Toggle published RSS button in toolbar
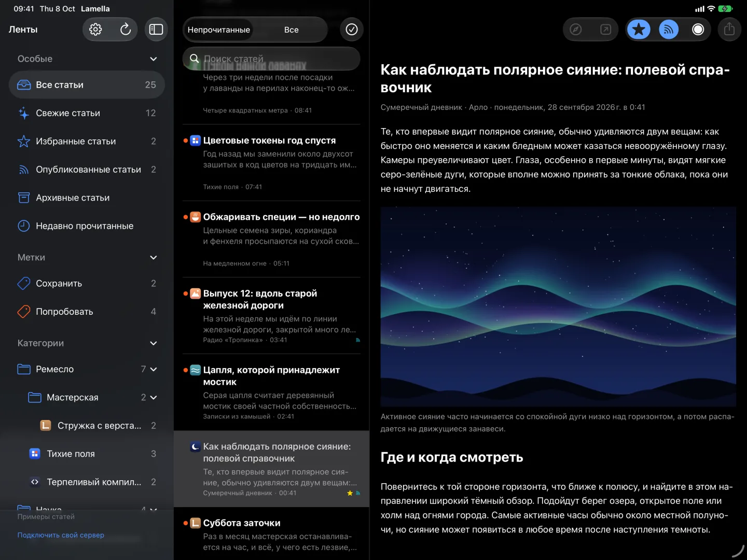This screenshot has height=560, width=747. pyautogui.click(x=669, y=30)
